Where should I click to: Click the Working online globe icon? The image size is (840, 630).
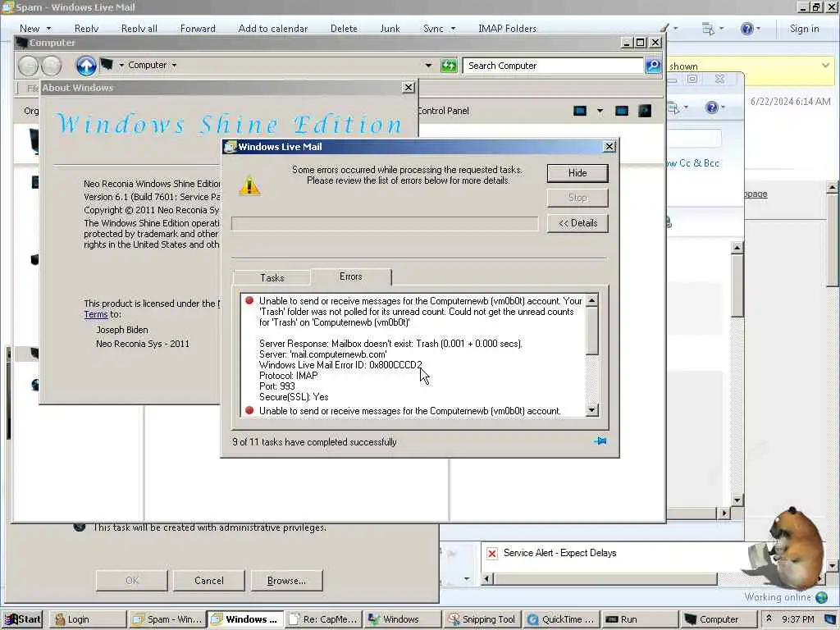point(821,597)
